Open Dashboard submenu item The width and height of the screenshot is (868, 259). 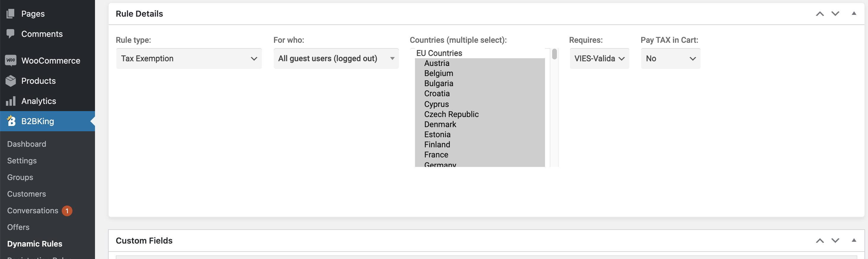27,144
